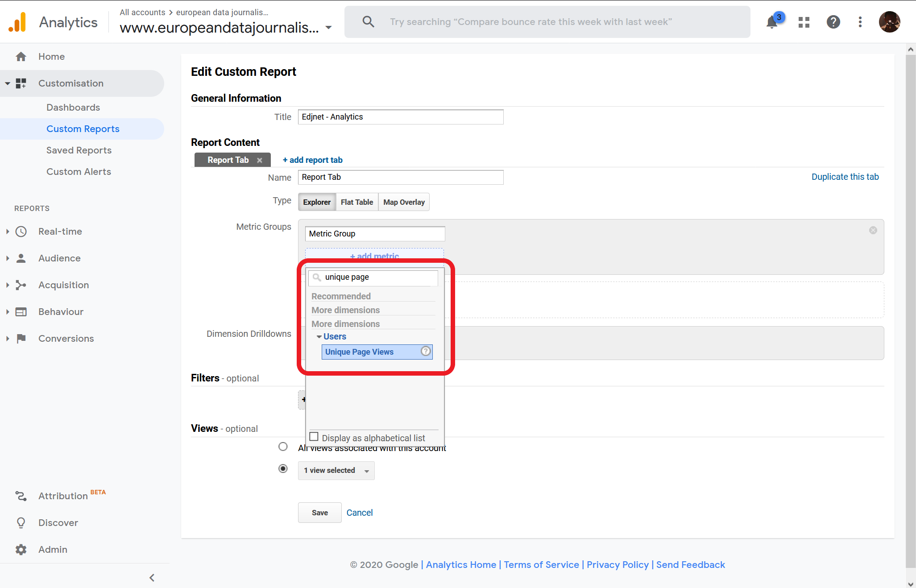The image size is (916, 588).
Task: Click the report Title input field
Action: [400, 117]
